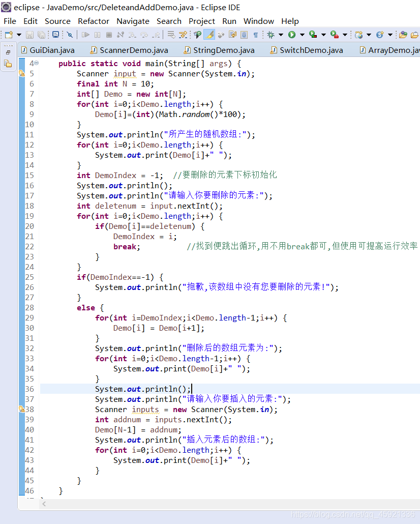Open the Refactor menu
Image resolution: width=420 pixels, height=524 pixels.
click(94, 21)
